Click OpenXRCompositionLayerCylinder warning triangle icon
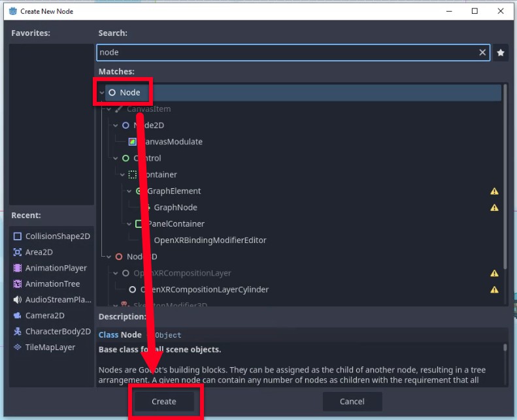The height and width of the screenshot is (420, 517). pos(494,289)
